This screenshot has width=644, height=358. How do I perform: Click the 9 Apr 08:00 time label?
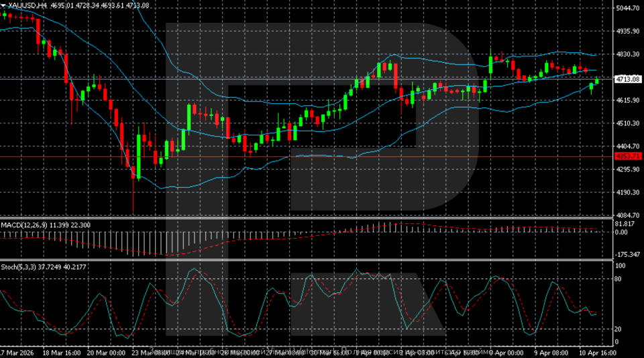click(550, 351)
